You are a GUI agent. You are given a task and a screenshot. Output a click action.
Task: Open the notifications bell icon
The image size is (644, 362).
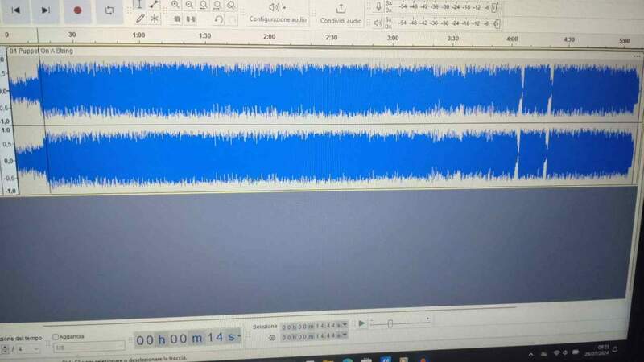point(615,349)
